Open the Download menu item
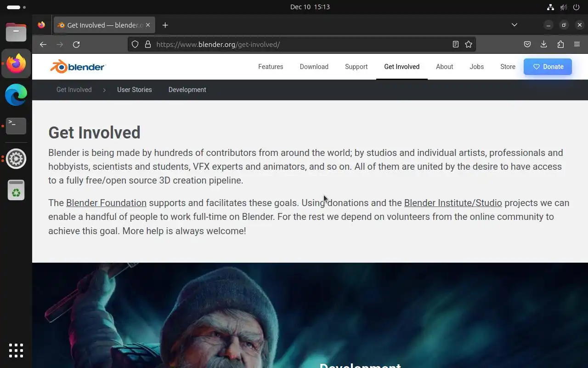 pos(314,67)
